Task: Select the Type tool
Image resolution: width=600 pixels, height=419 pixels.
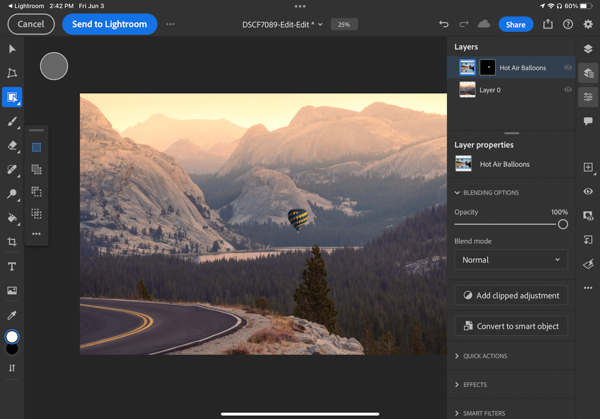Action: click(x=12, y=266)
